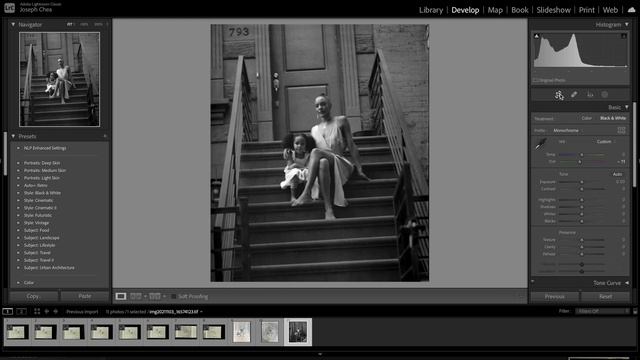640x360 pixels.
Task: Open the Masking tool circle icon
Action: click(x=604, y=95)
